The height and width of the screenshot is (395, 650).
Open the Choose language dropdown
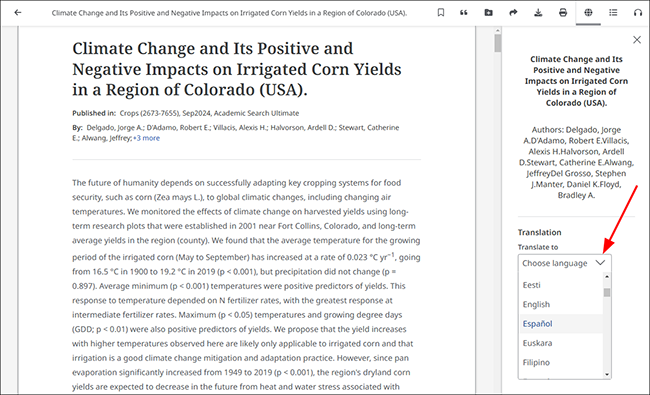pyautogui.click(x=564, y=263)
